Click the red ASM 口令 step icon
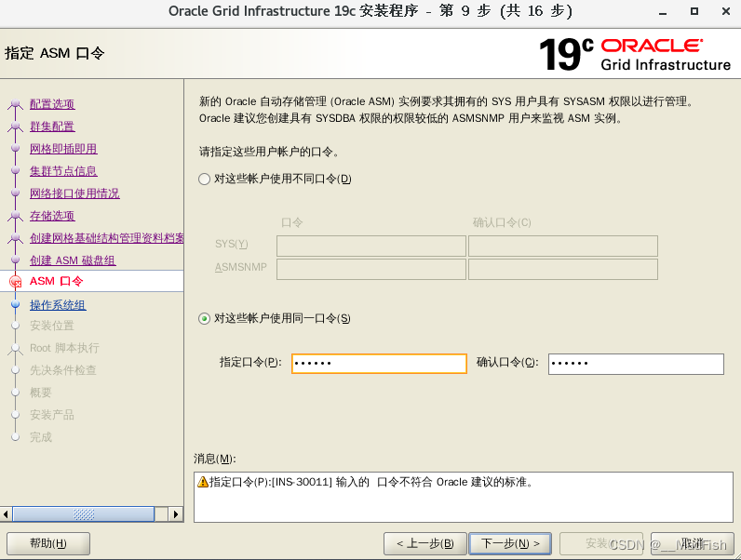 click(x=16, y=282)
